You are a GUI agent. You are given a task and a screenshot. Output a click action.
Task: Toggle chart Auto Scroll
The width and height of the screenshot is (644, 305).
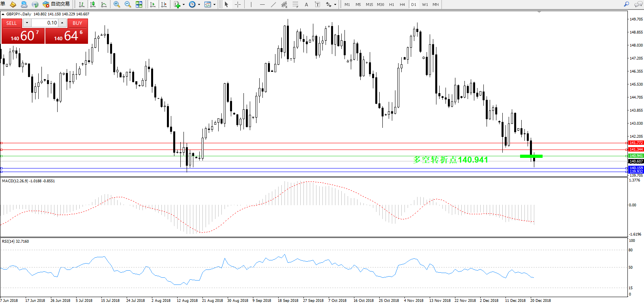coord(153,4)
